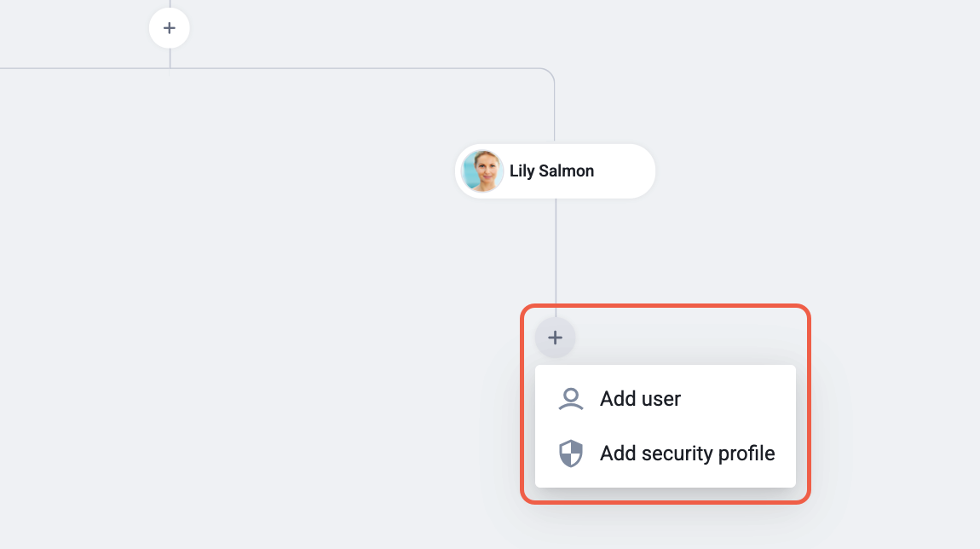
Task: Click the person icon beside Add user
Action: point(571,399)
